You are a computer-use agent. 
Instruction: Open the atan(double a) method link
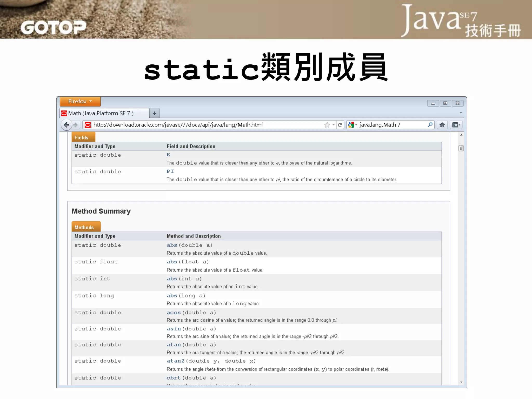click(174, 345)
